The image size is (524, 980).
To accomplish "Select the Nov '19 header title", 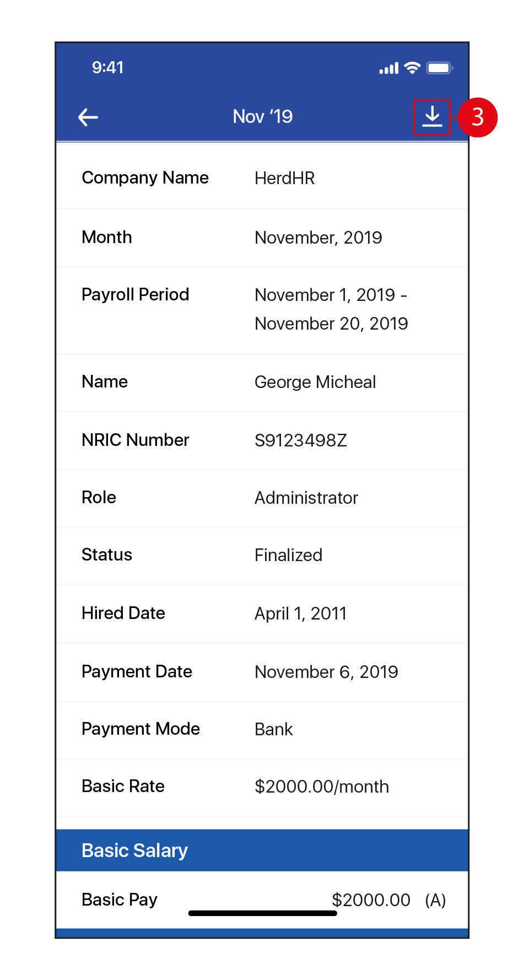I will point(262,117).
